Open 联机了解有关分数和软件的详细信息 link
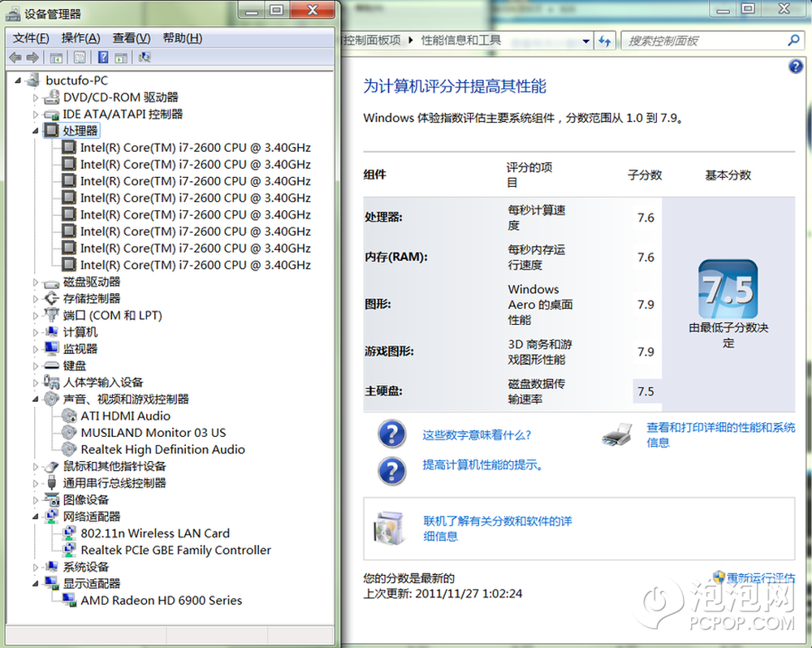812x648 pixels. point(498,529)
